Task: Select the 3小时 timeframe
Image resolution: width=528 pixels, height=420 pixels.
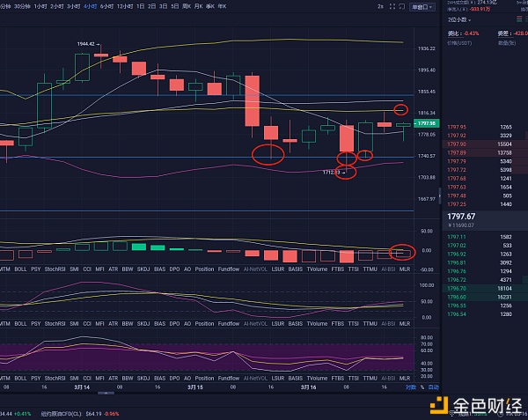Action: click(73, 6)
